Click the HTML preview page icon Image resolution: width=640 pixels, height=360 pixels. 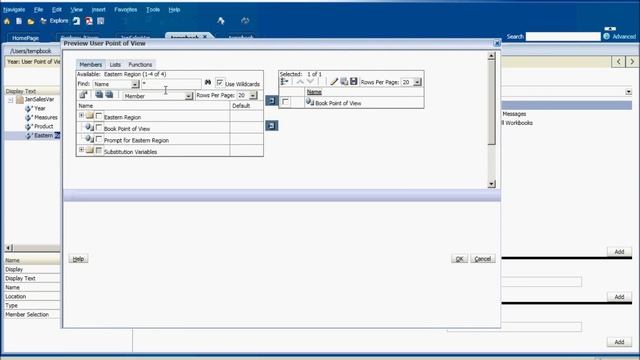pyautogui.click(x=76, y=21)
